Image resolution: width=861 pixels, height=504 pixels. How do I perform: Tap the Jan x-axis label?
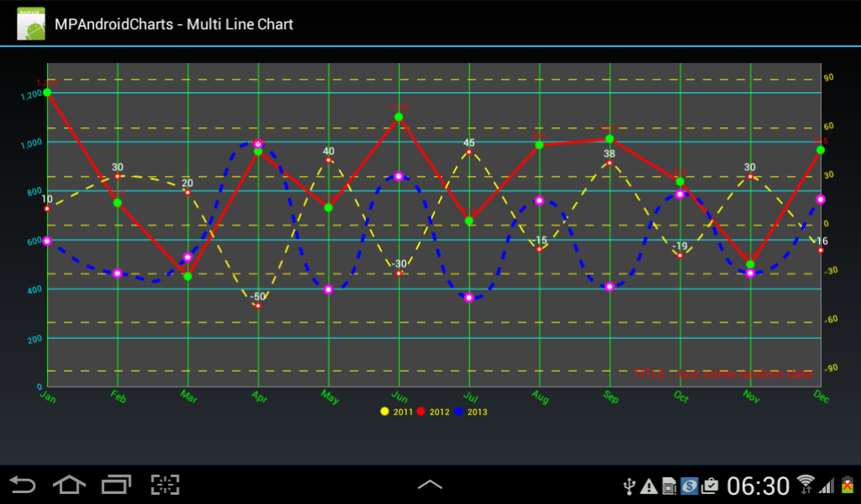(x=49, y=397)
